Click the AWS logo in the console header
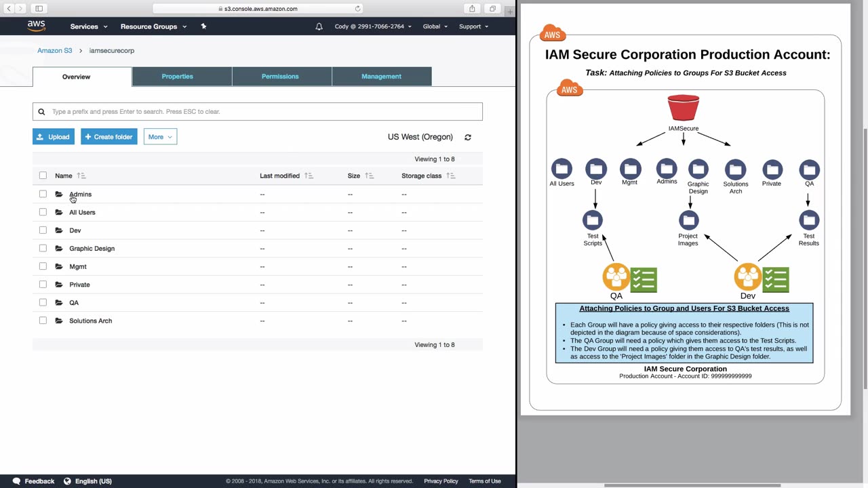Screen dimensions: 868x488 click(x=37, y=26)
